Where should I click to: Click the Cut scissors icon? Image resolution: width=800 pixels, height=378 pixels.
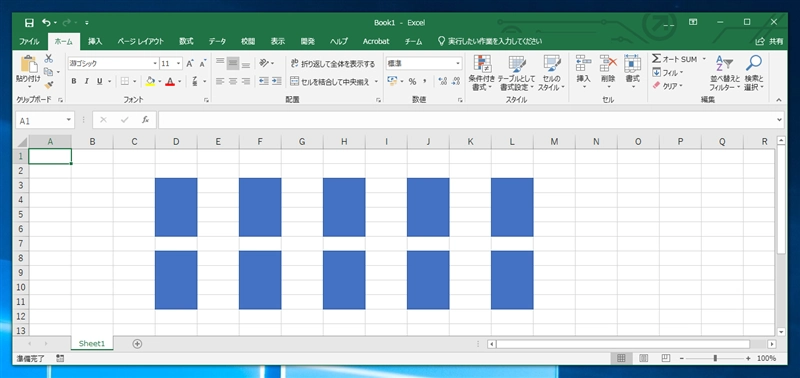point(49,59)
